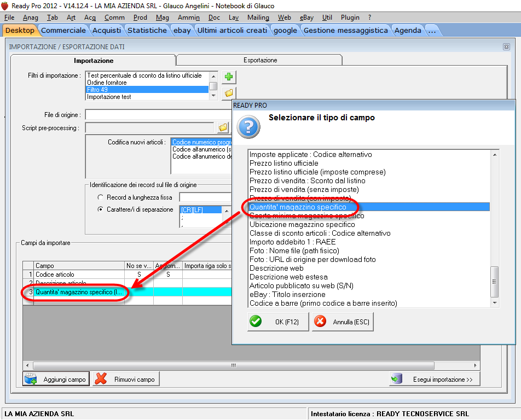Switch to the Commerciale tab
Image resolution: width=521 pixels, height=420 pixels.
pyautogui.click(x=63, y=30)
